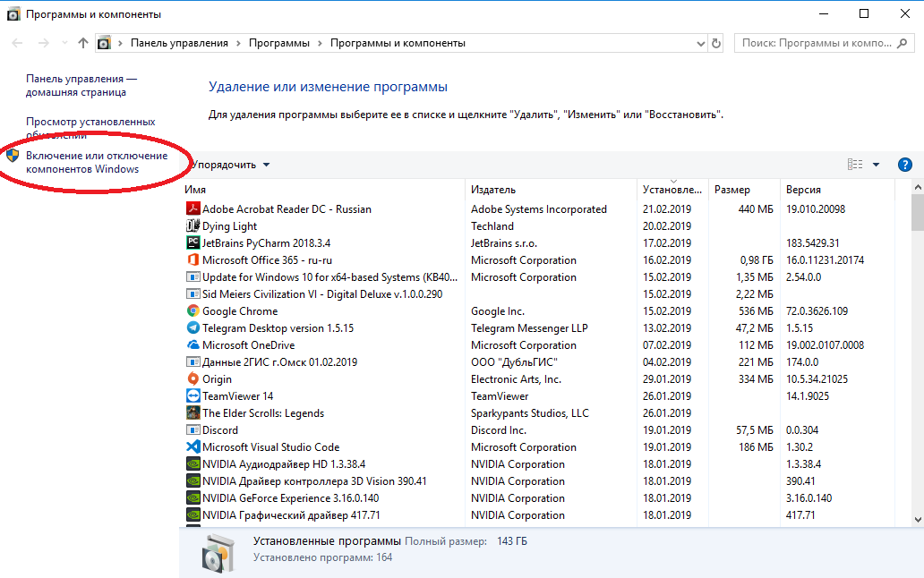
Task: Expand breadcrumb arrow after Панель управления
Action: [x=239, y=43]
